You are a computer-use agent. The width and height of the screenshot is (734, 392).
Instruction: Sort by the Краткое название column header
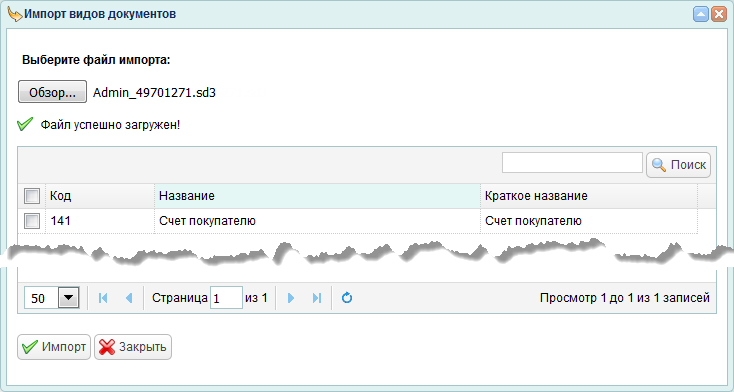click(x=589, y=196)
